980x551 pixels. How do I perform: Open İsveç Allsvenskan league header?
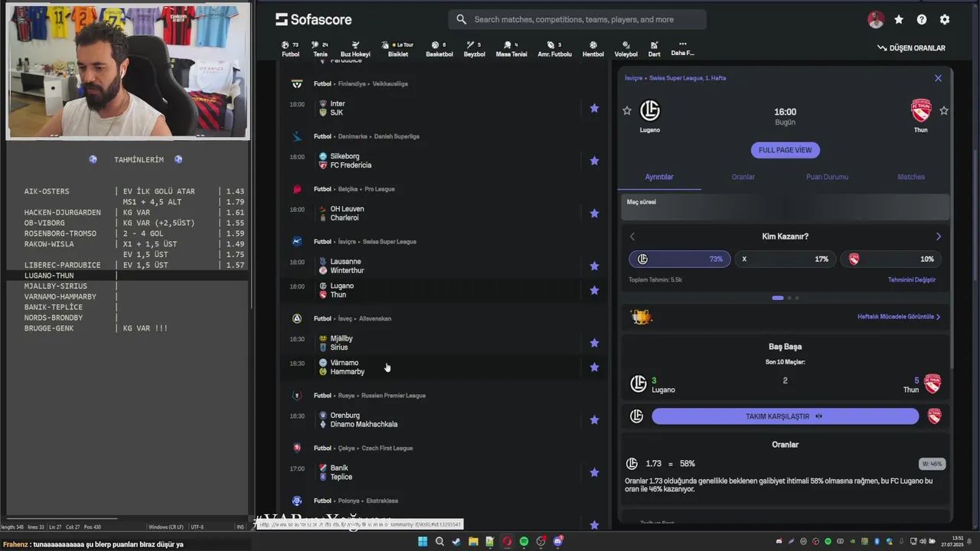pyautogui.click(x=352, y=318)
